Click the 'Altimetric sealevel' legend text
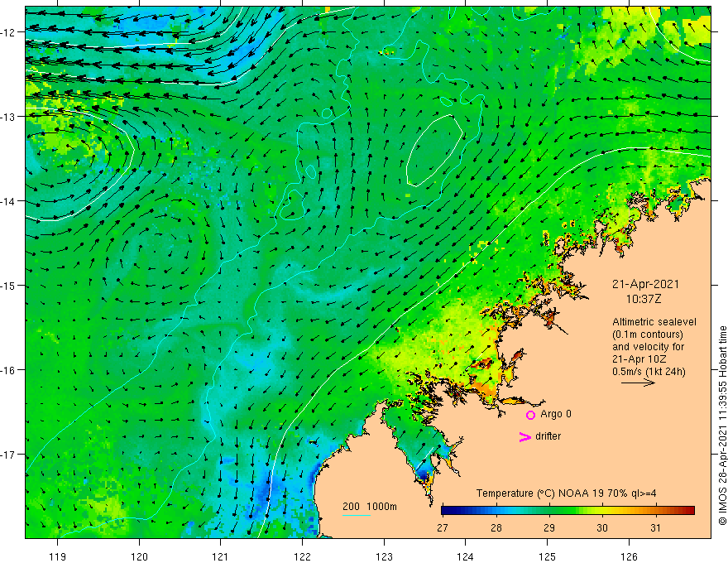The height and width of the screenshot is (563, 728). click(x=654, y=322)
